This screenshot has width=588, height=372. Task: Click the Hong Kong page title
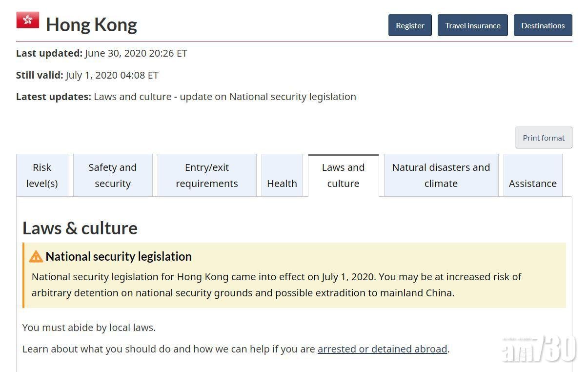coord(91,24)
